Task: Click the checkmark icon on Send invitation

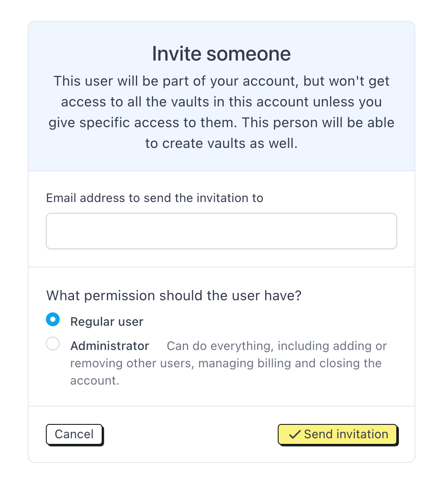Action: 295,434
